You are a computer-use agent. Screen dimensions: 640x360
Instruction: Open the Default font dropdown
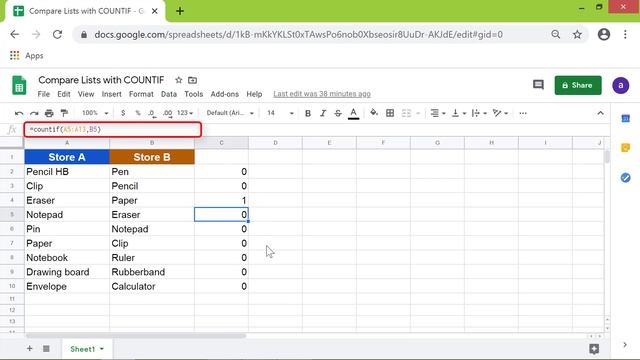click(230, 113)
